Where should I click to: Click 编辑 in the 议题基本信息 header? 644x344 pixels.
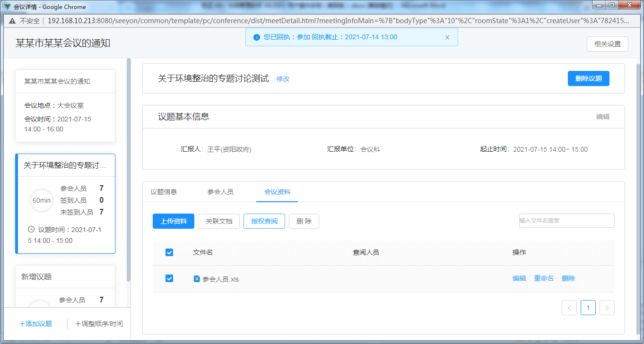[603, 117]
